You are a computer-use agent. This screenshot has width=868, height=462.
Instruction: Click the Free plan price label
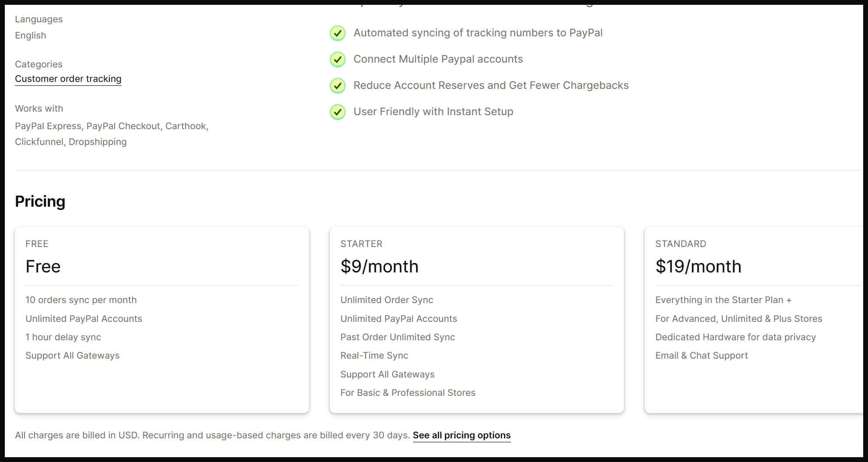[43, 266]
